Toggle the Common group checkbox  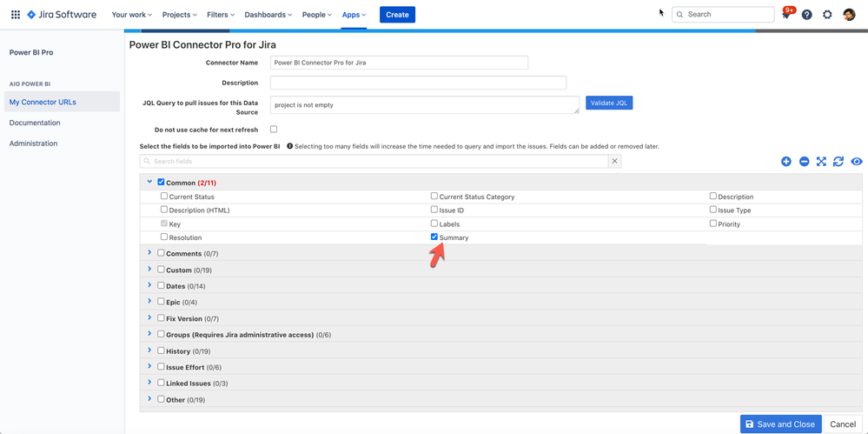[161, 182]
